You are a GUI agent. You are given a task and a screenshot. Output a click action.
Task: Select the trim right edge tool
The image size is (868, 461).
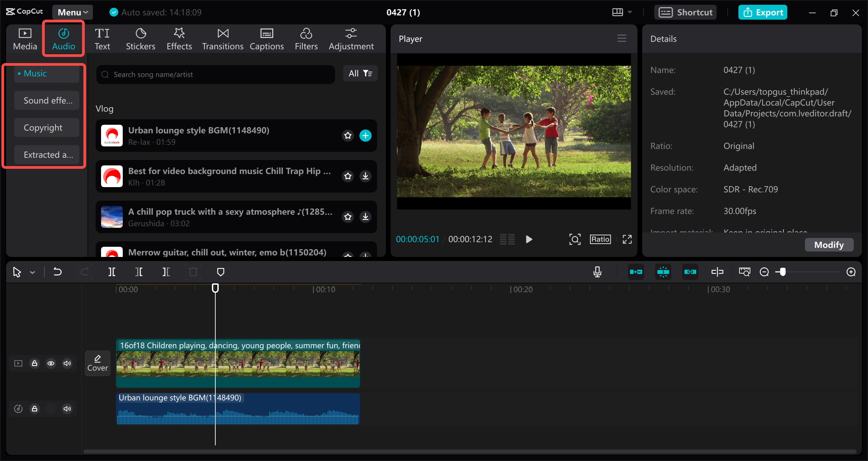[166, 272]
